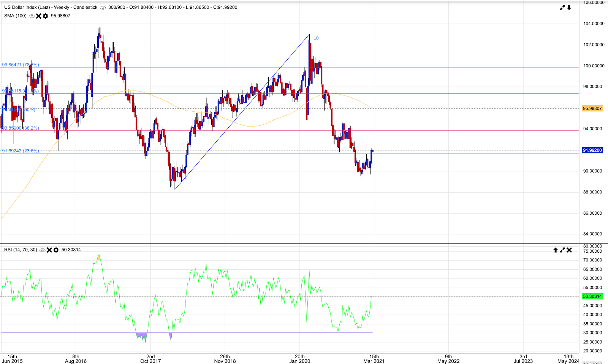Image resolution: width=608 pixels, height=364 pixels.
Task: Close the RSI panel
Action: [569, 250]
